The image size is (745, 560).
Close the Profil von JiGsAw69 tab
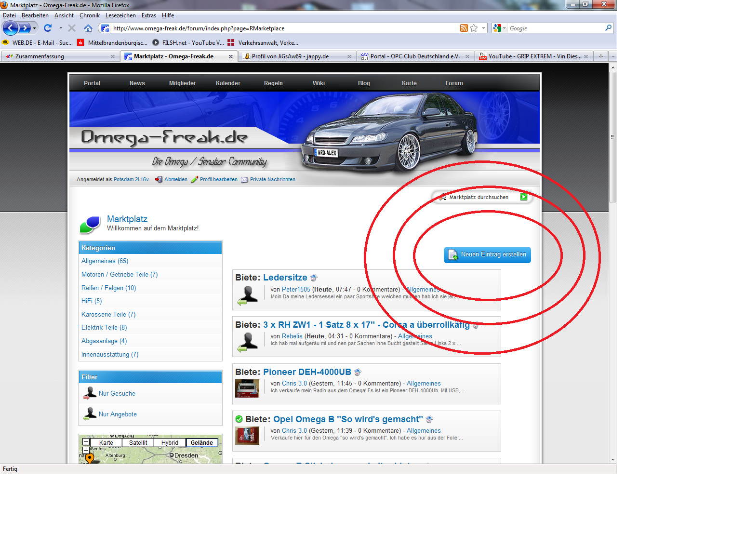point(349,56)
